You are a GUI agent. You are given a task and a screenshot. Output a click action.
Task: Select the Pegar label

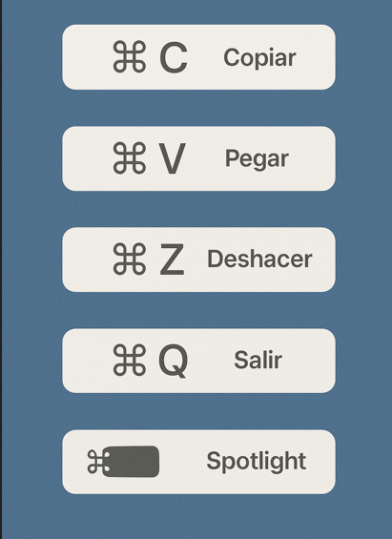pyautogui.click(x=257, y=159)
